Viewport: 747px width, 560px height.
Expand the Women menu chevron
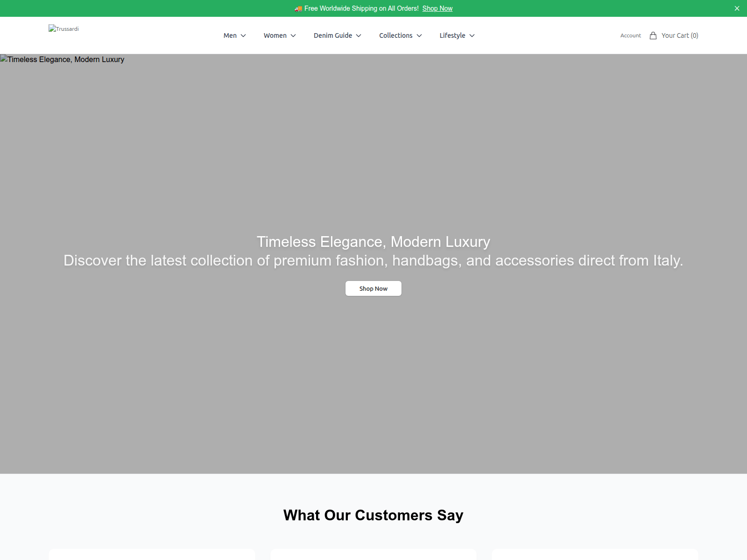293,35
